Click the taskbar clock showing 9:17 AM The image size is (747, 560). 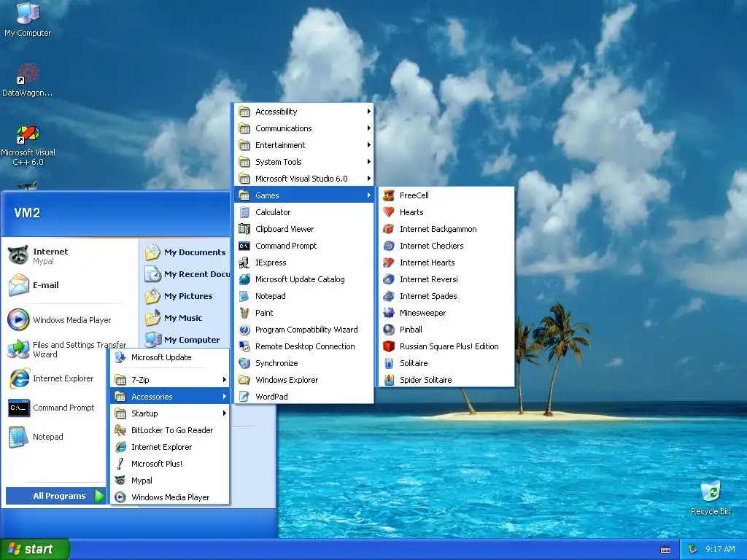click(x=720, y=550)
